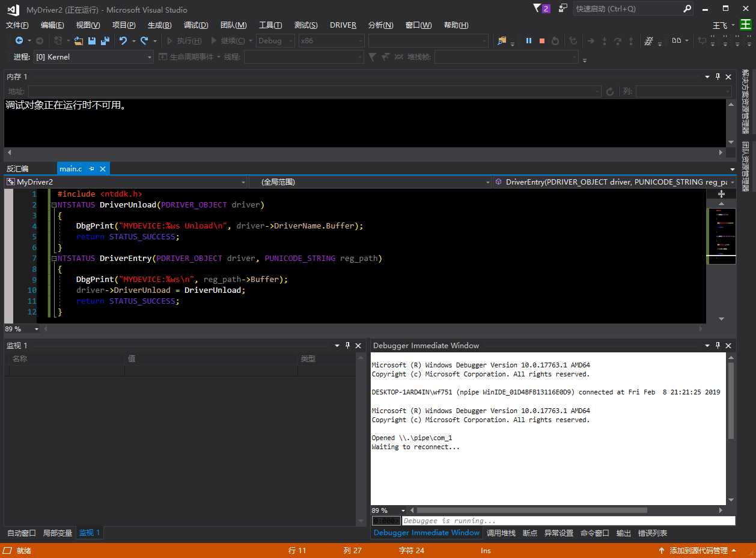
Task: Open the DriverEntry member dropdown
Action: 614,182
